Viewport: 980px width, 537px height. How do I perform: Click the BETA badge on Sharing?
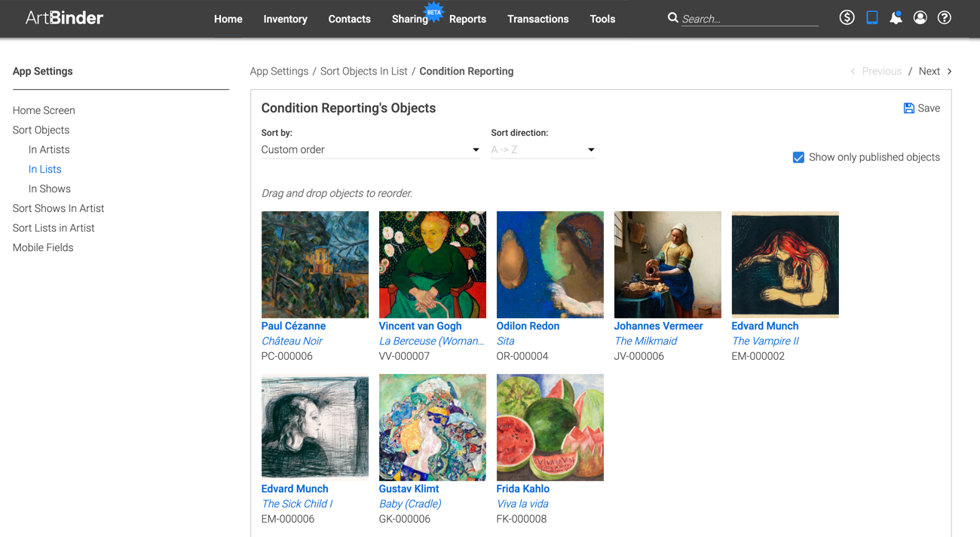[433, 12]
